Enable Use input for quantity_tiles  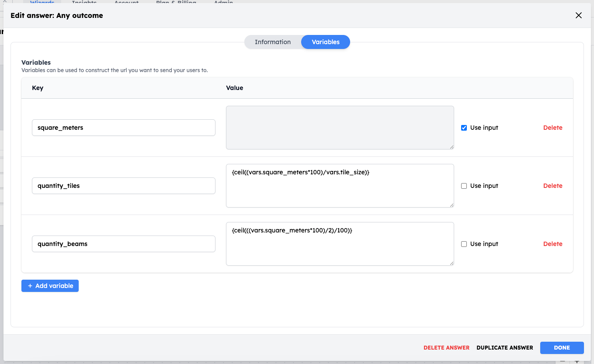click(464, 186)
